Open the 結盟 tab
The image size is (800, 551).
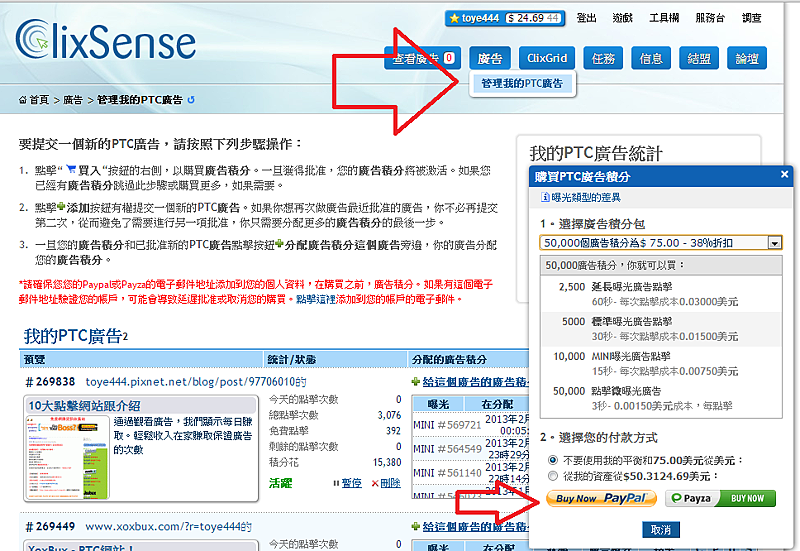(699, 58)
